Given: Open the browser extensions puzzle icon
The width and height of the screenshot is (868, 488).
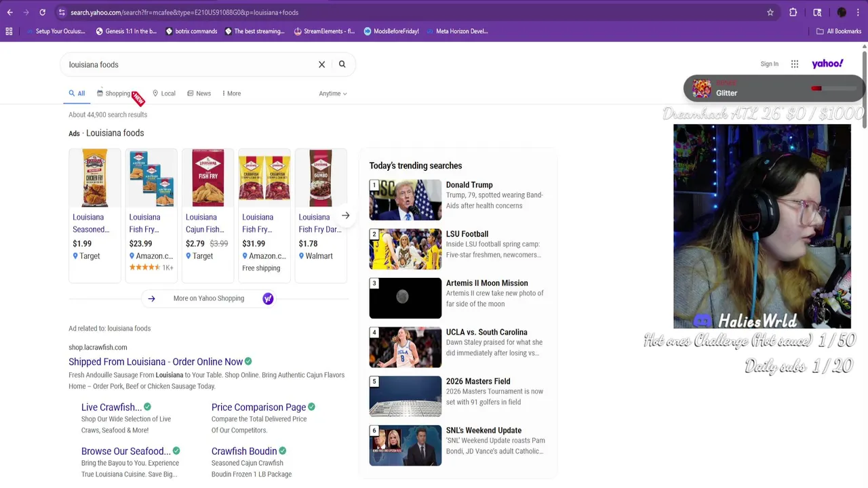Looking at the screenshot, I should pyautogui.click(x=793, y=12).
